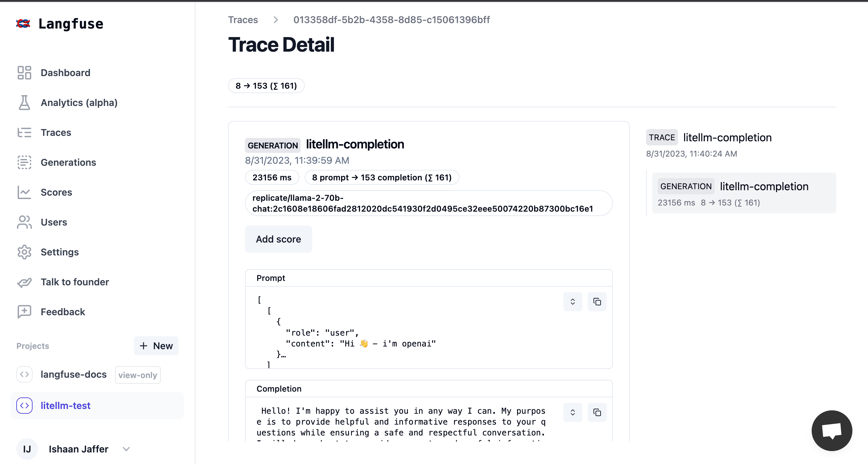Viewport: 868px width, 464px height.
Task: Expand the Prompt JSON view
Action: tap(572, 302)
